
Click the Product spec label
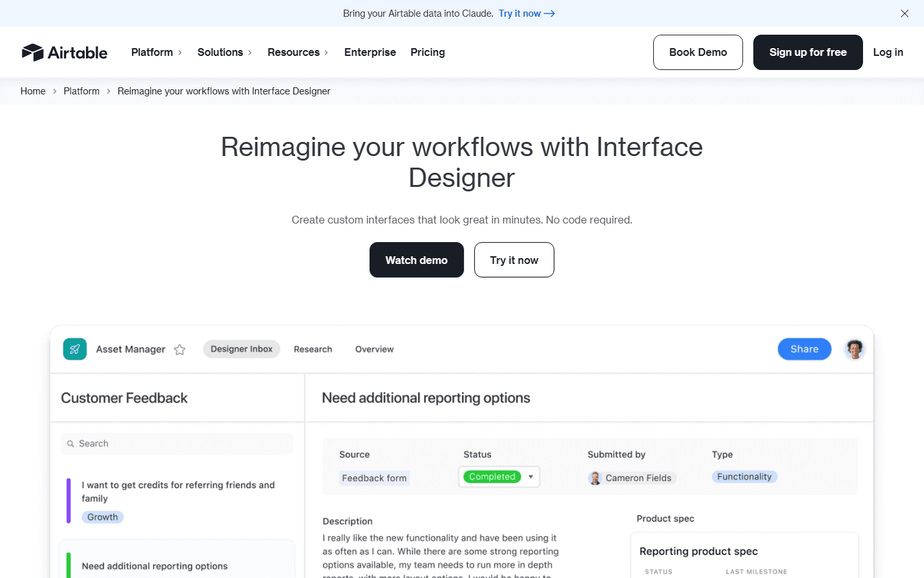click(665, 518)
